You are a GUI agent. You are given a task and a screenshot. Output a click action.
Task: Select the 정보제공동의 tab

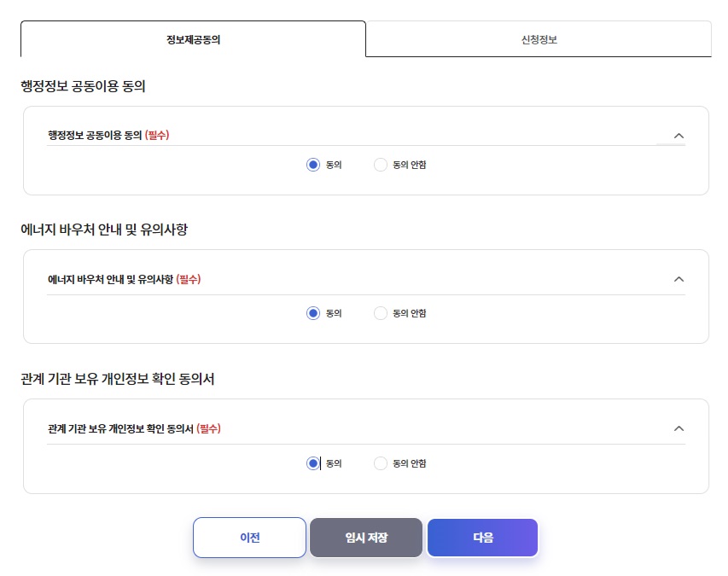point(193,39)
